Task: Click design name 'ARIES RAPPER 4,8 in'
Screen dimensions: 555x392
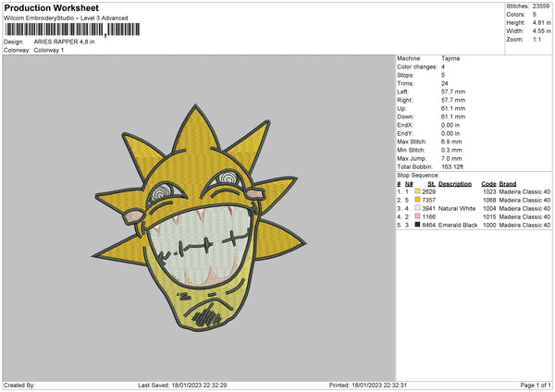Action: click(64, 42)
